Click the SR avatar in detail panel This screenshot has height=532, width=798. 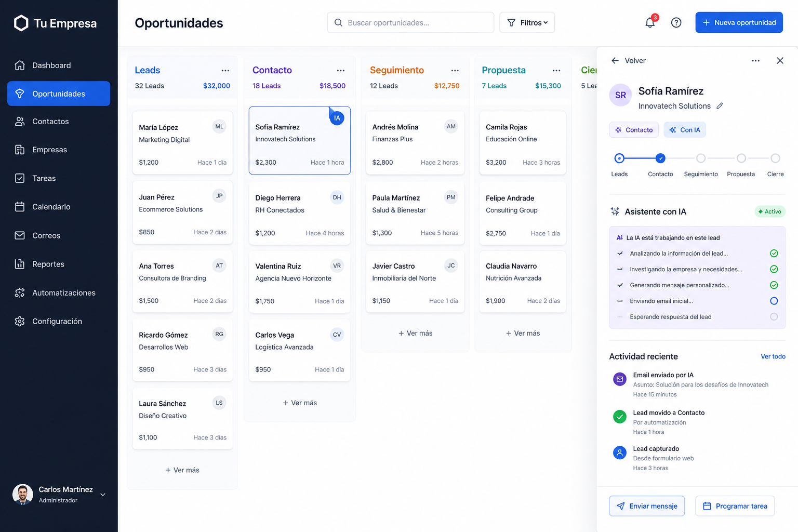point(620,95)
